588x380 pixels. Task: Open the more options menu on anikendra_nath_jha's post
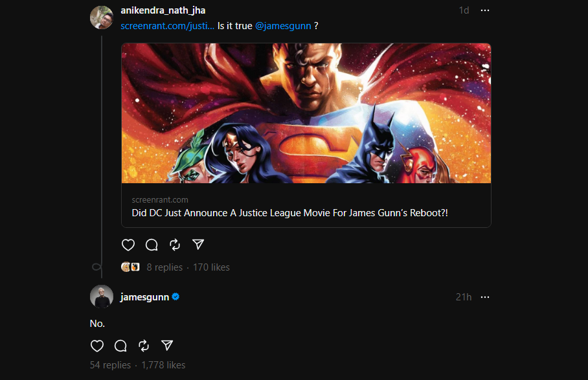point(485,10)
